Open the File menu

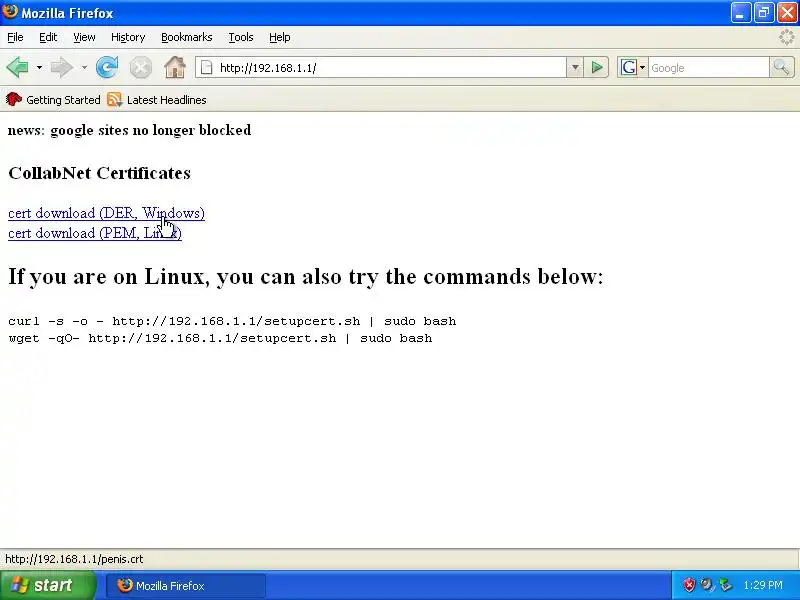pyautogui.click(x=15, y=37)
